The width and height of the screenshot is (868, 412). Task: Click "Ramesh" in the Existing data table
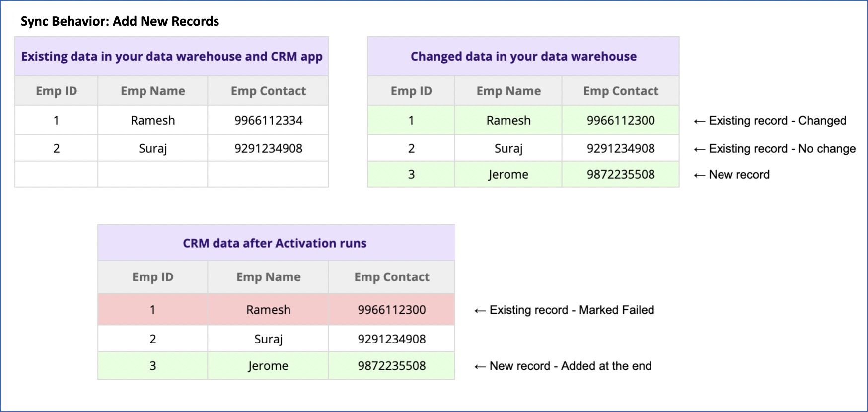point(153,120)
